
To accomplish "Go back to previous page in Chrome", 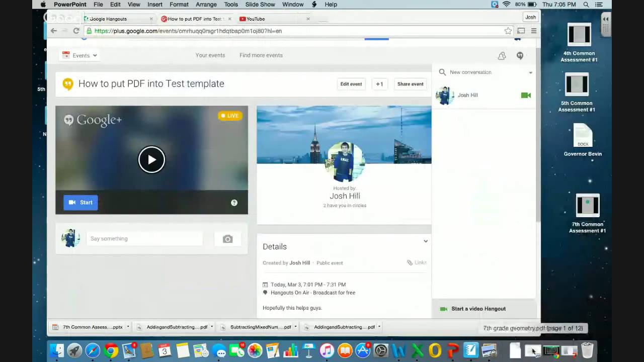I will click(54, 31).
